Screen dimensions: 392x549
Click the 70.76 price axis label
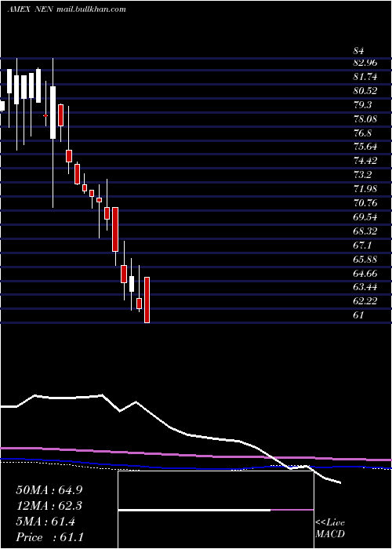[x=365, y=202]
